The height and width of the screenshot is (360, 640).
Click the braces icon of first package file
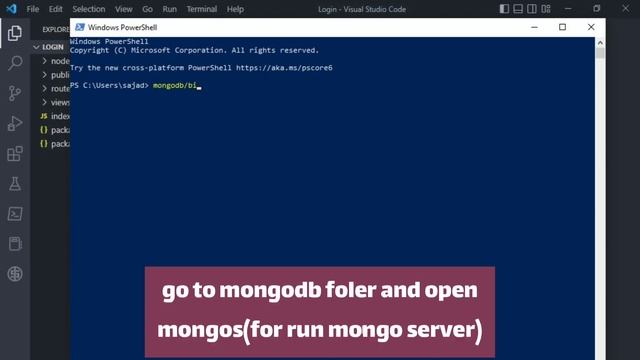click(x=44, y=130)
